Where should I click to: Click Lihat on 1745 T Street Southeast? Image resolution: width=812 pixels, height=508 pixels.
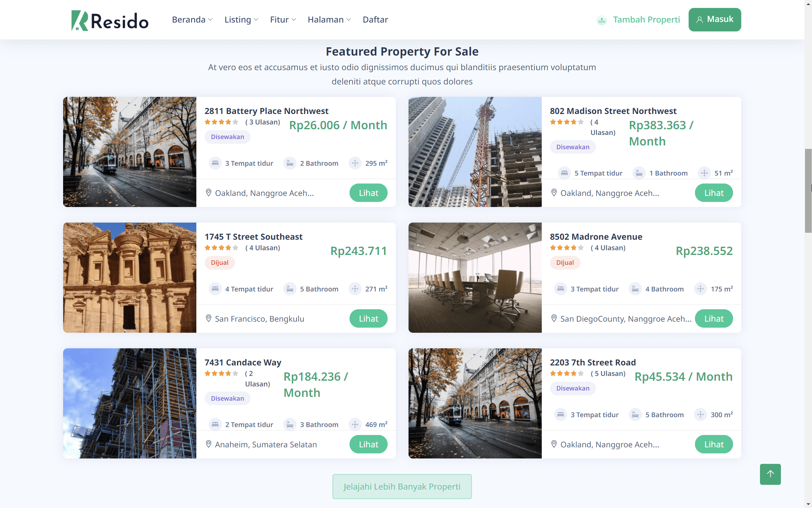369,318
